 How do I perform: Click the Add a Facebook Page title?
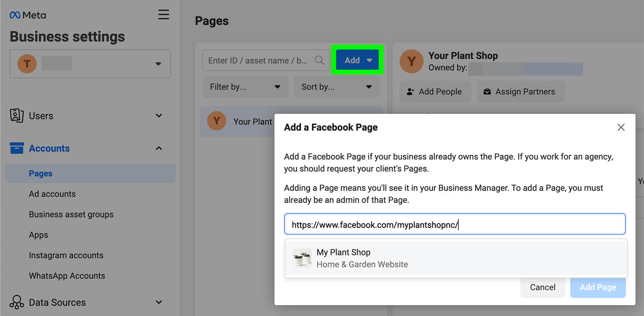tap(331, 127)
